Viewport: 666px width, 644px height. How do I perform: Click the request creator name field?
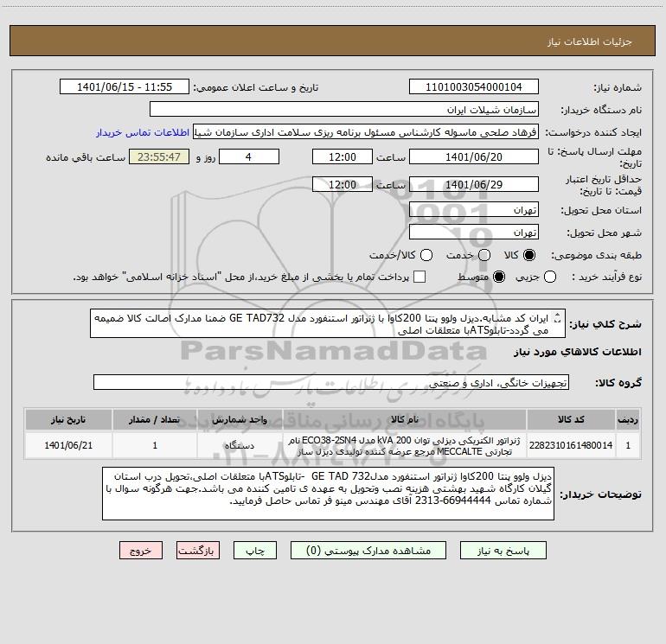tap(366, 132)
